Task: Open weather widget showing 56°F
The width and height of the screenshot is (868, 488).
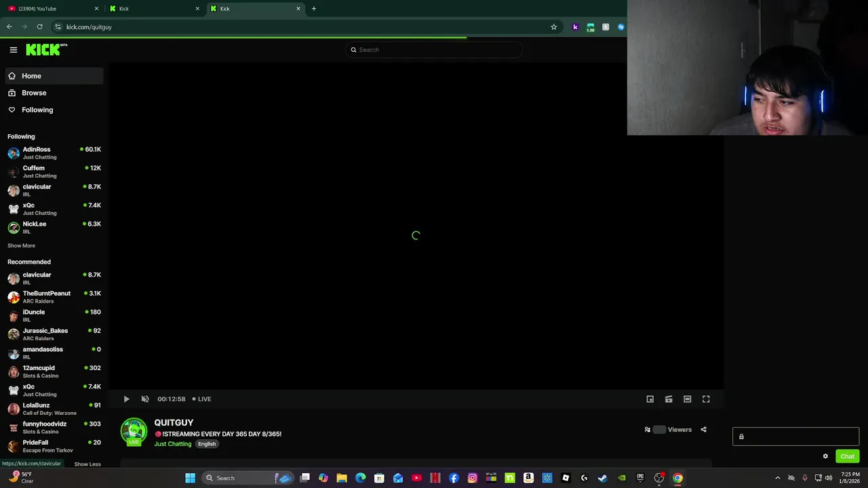Action: click(x=20, y=478)
